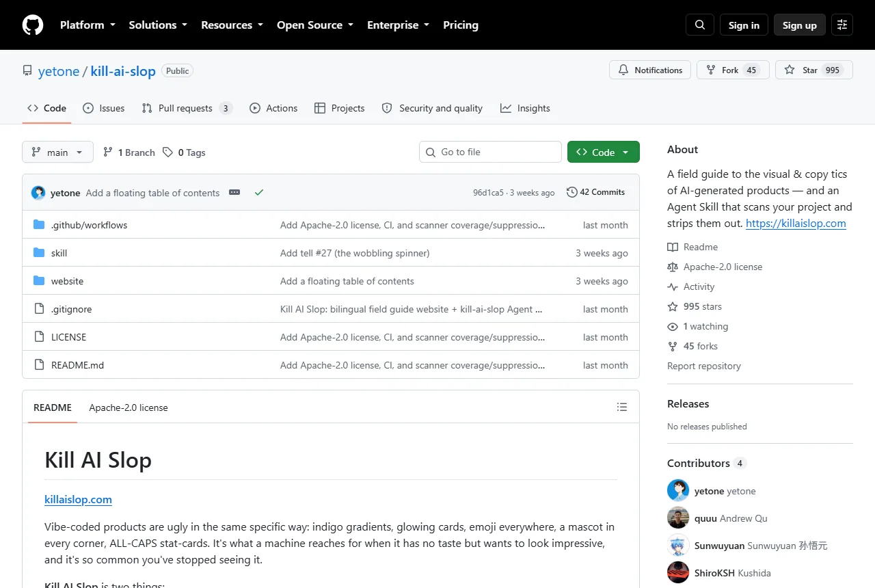Click the LICENSE file icon
Screen dimensions: 875x588
39,337
